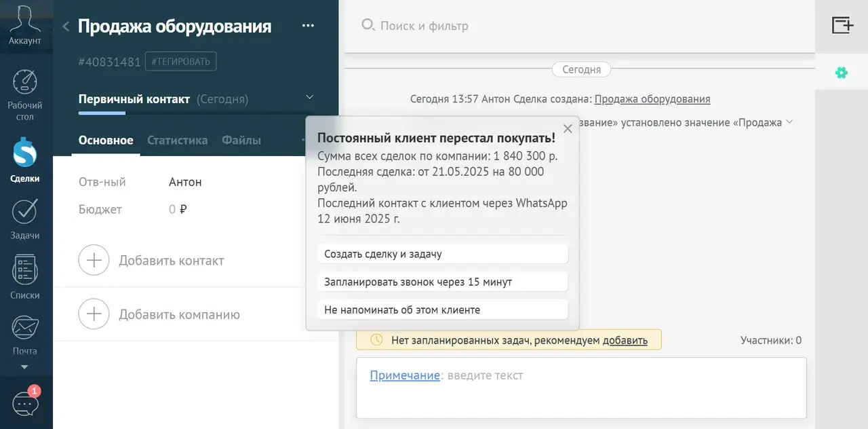868x429 pixels.
Task: Expand the feed entry chevron after «Продажа
Action: [789, 123]
